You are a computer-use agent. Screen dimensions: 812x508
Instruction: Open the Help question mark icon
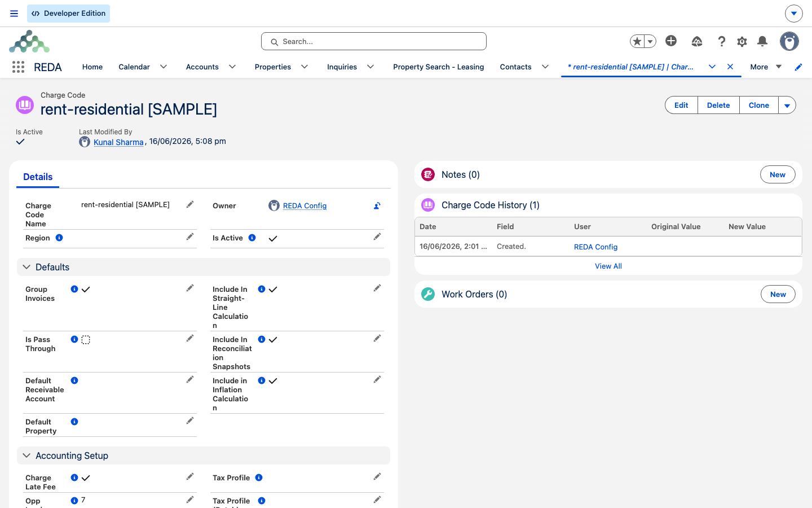(721, 41)
